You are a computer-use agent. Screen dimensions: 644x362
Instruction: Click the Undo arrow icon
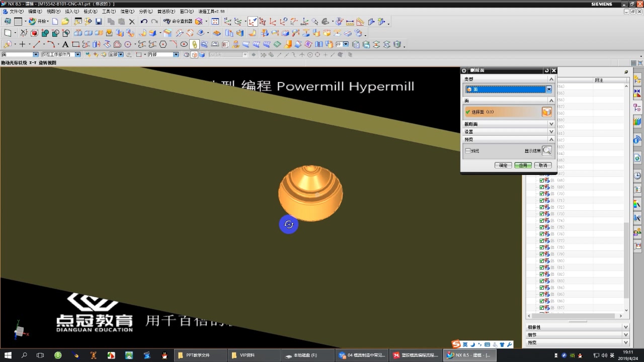[144, 22]
